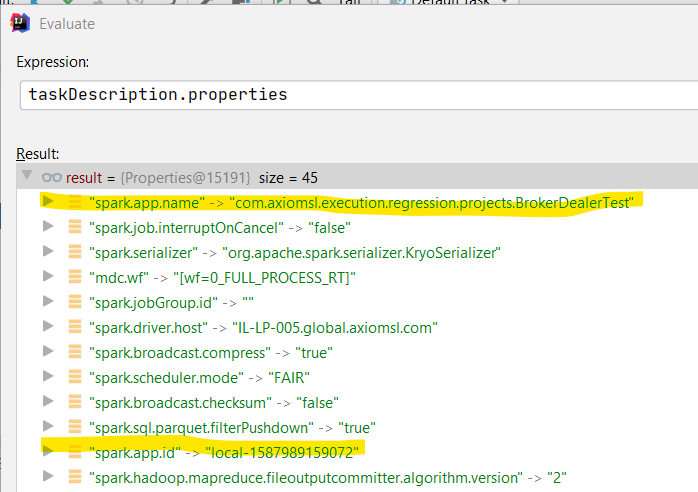Select the KryoSerializer value text
Image resolution: width=698 pixels, height=492 pixels.
click(361, 253)
